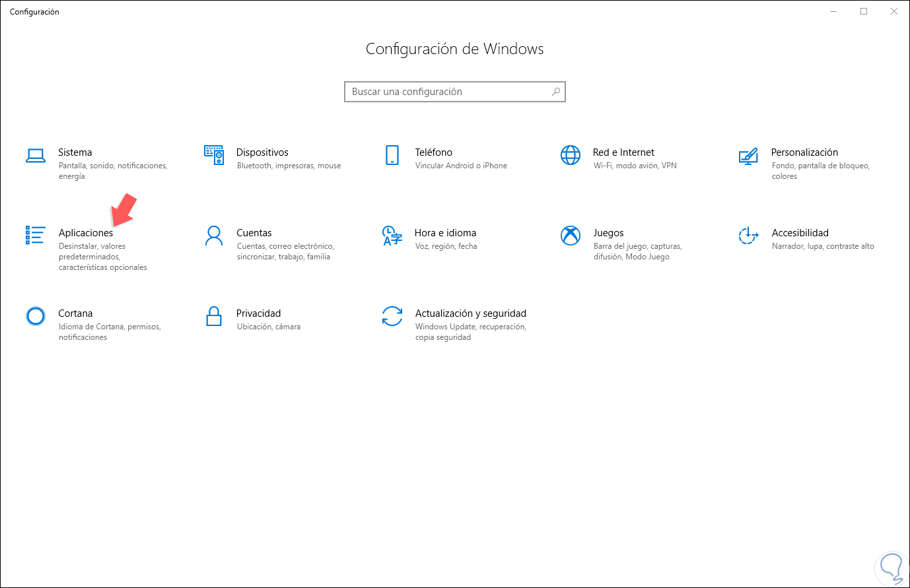The image size is (910, 588).
Task: Click 'Bluetooth, impresoras, mouse' description
Action: [289, 166]
